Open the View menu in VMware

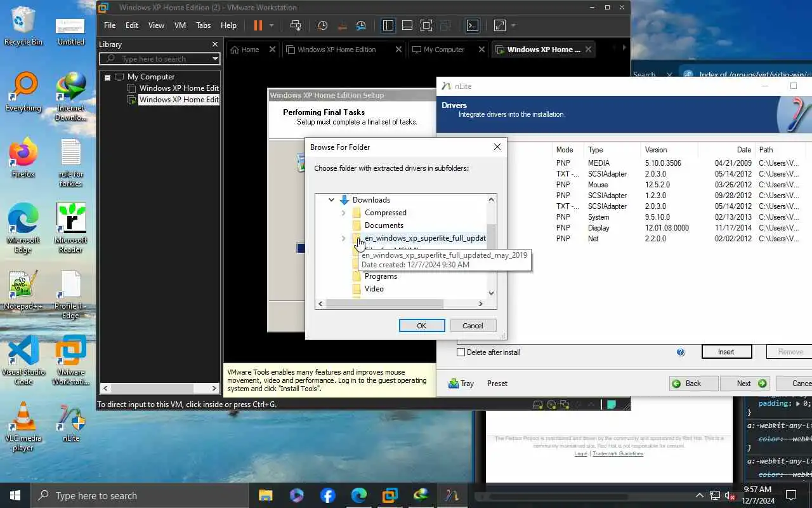click(x=156, y=25)
